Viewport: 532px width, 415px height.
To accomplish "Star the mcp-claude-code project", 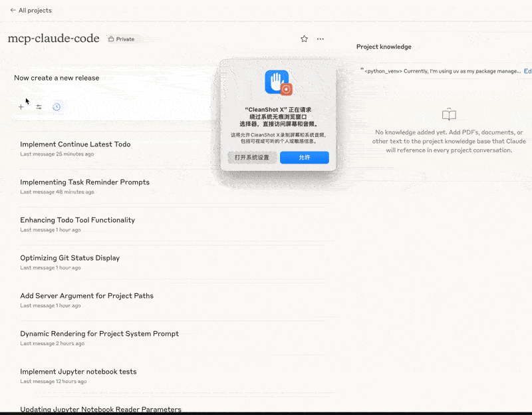I will click(x=304, y=39).
